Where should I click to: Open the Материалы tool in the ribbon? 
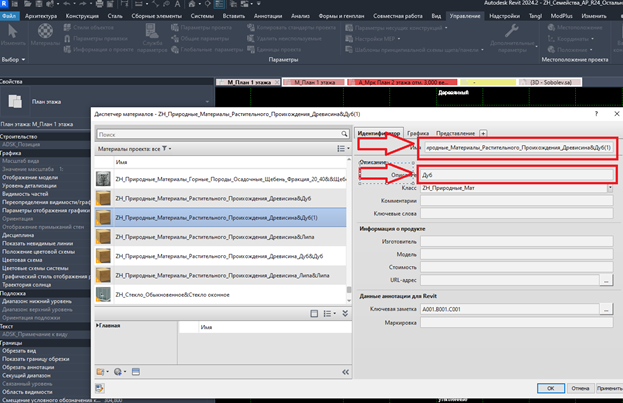click(45, 35)
